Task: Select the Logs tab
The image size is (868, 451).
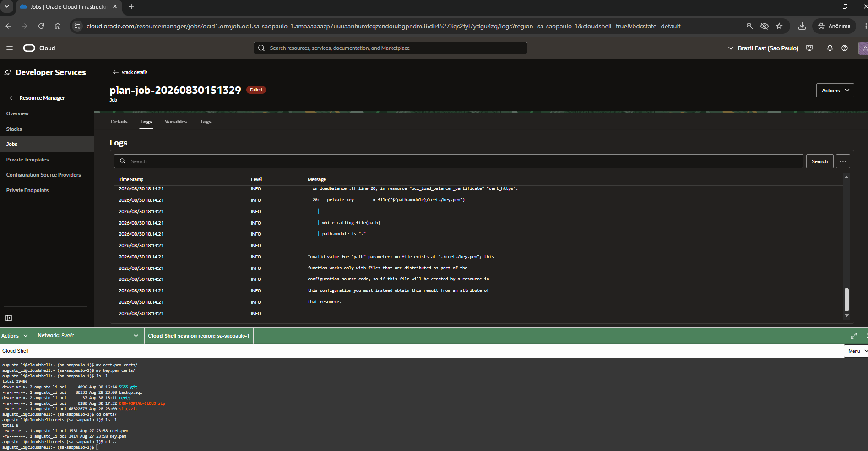Action: [x=146, y=122]
